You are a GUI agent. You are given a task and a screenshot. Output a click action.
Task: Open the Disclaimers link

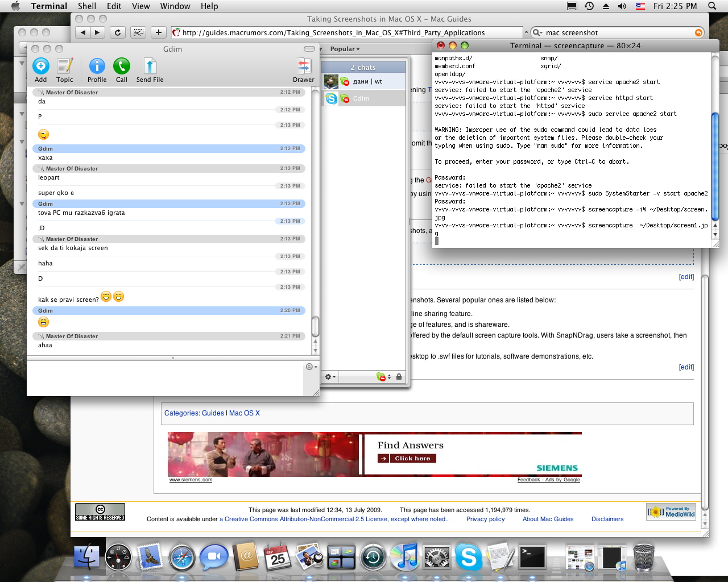[607, 519]
